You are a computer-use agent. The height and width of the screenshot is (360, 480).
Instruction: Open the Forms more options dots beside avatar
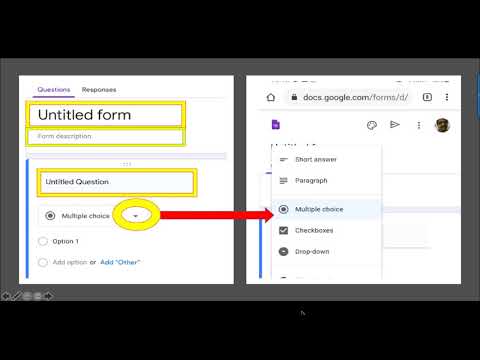click(419, 125)
